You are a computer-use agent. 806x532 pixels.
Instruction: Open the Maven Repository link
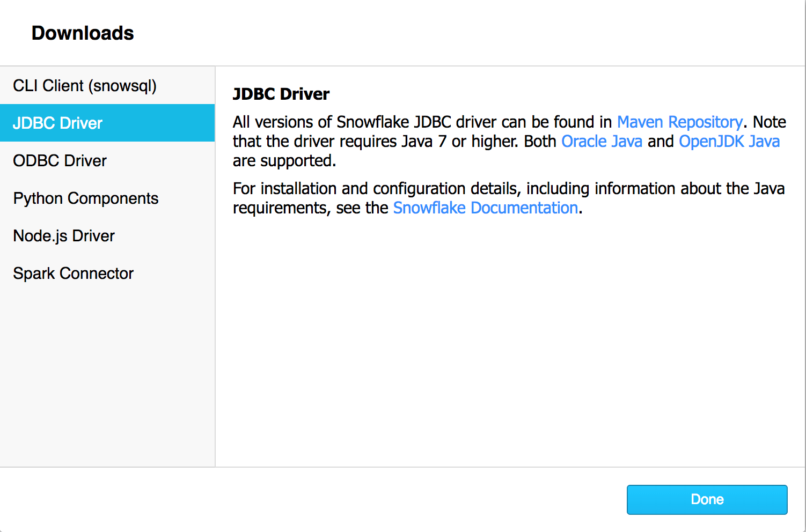coord(679,122)
